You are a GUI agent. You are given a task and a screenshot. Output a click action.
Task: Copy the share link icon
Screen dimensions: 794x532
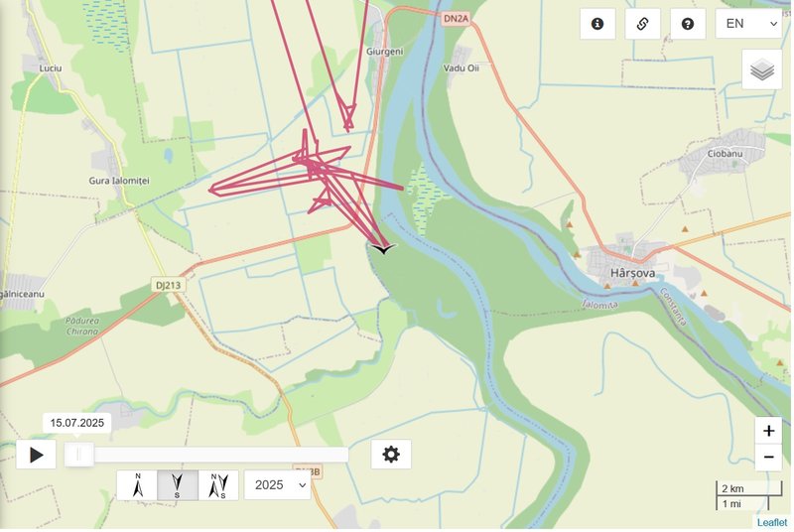coord(642,24)
